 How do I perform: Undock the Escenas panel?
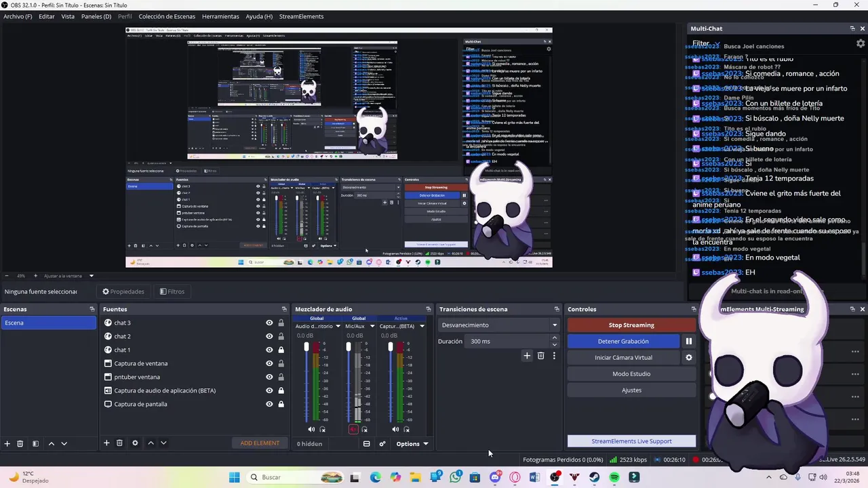click(92, 309)
